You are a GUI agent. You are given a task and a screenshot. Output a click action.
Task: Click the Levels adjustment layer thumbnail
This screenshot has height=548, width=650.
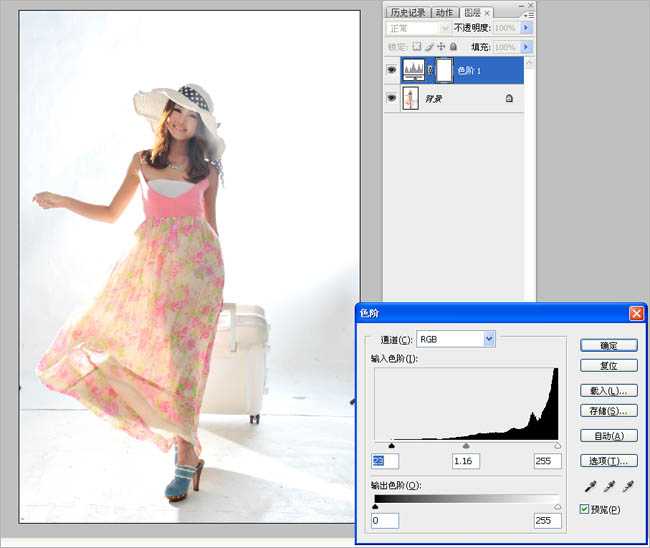click(x=414, y=70)
